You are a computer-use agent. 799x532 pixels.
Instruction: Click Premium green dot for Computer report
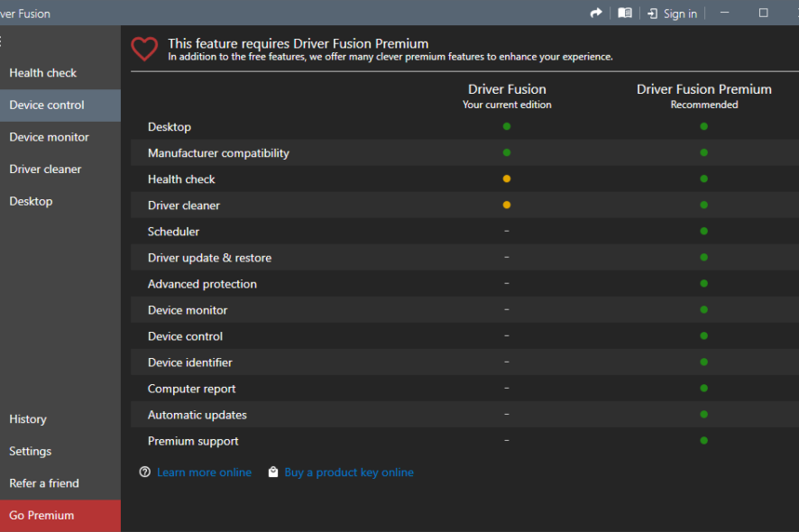tap(703, 389)
